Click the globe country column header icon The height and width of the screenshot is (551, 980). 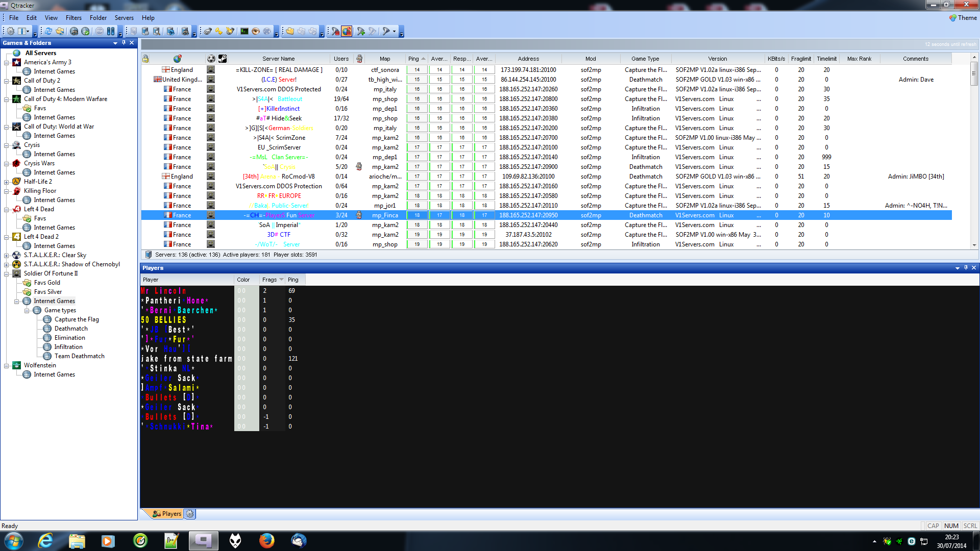coord(177,59)
